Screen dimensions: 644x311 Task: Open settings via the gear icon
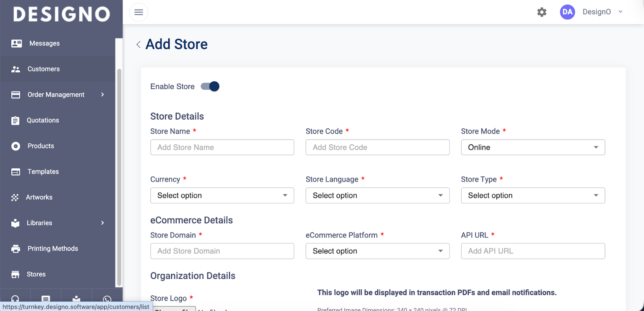[542, 12]
